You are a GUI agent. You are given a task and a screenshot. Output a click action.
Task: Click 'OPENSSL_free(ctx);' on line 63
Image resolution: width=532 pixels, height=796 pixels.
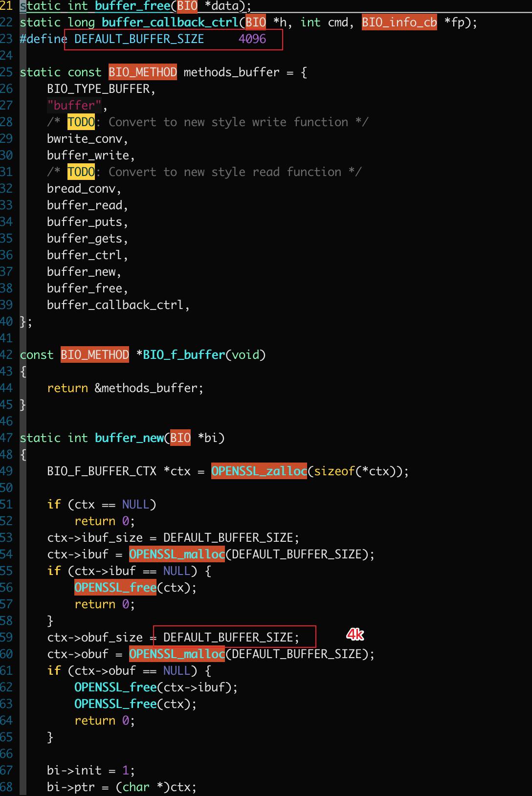coord(135,704)
